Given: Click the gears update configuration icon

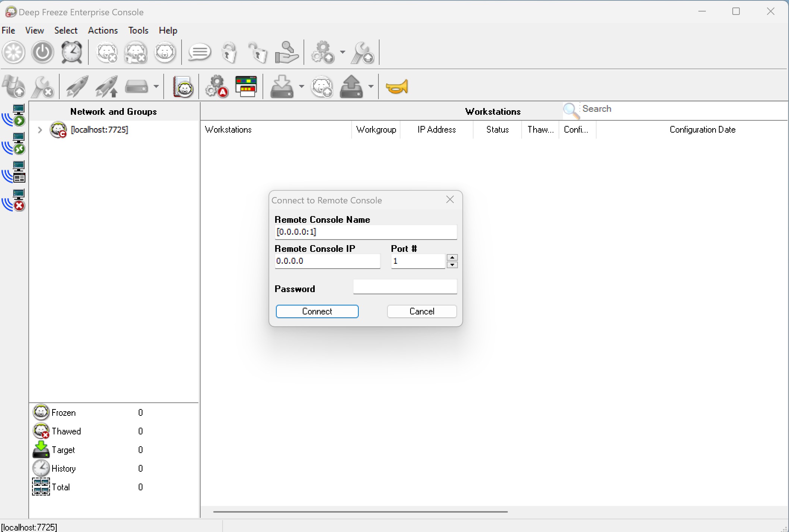Looking at the screenshot, I should pyautogui.click(x=323, y=52).
